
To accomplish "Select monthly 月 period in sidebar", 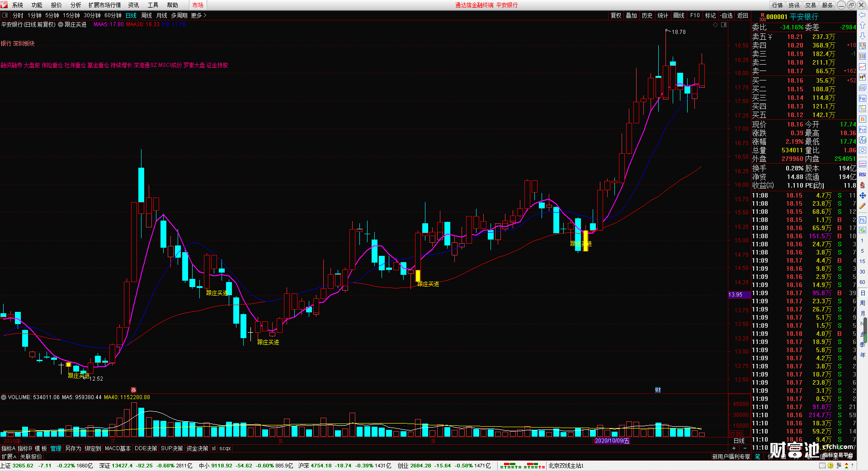I will click(x=863, y=313).
